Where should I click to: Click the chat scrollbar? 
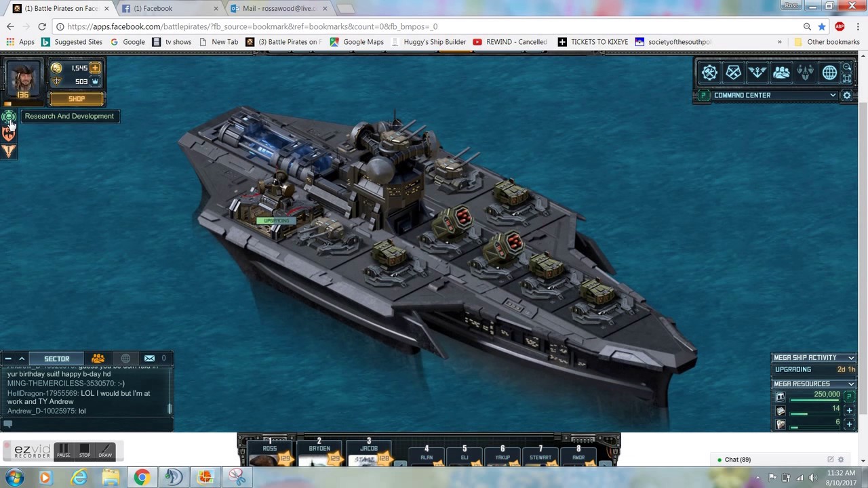170,409
